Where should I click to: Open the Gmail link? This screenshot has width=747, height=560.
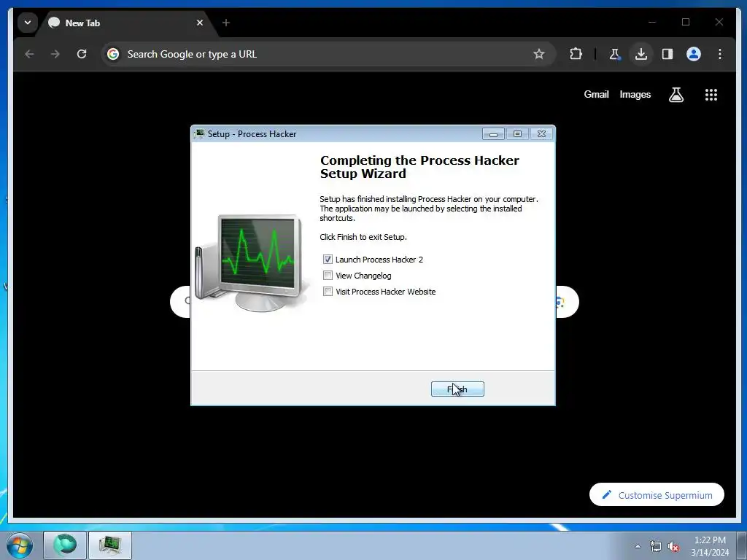[x=597, y=94]
